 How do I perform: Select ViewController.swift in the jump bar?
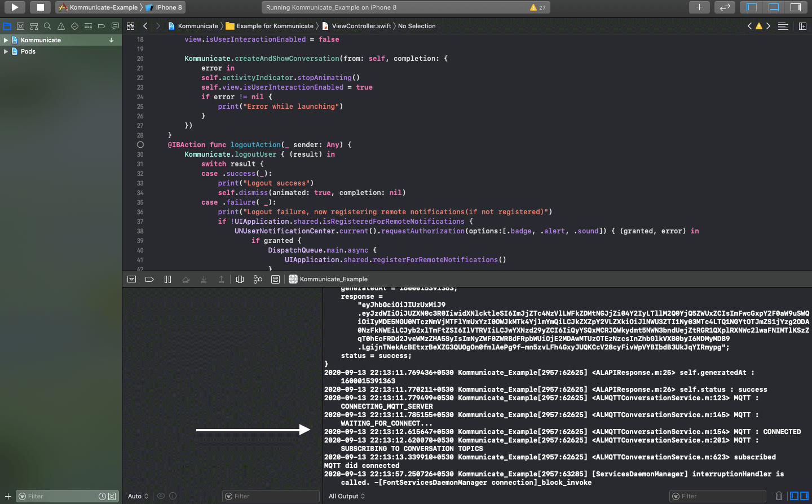(356, 26)
